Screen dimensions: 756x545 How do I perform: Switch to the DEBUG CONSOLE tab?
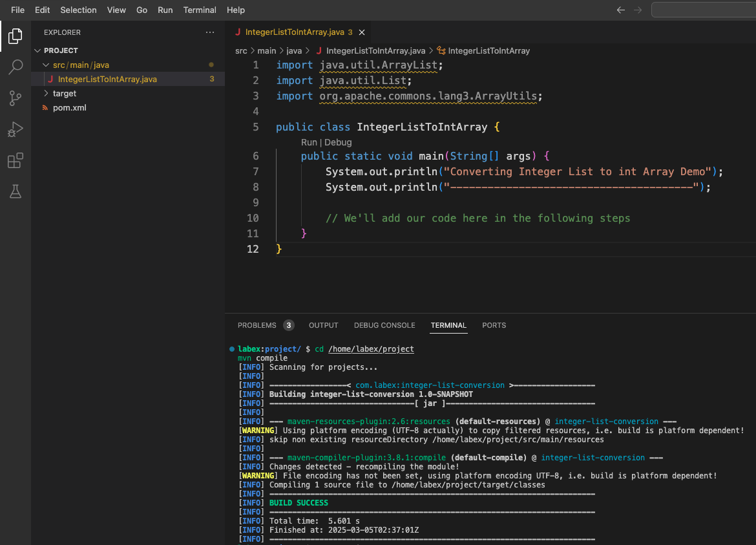coord(384,325)
